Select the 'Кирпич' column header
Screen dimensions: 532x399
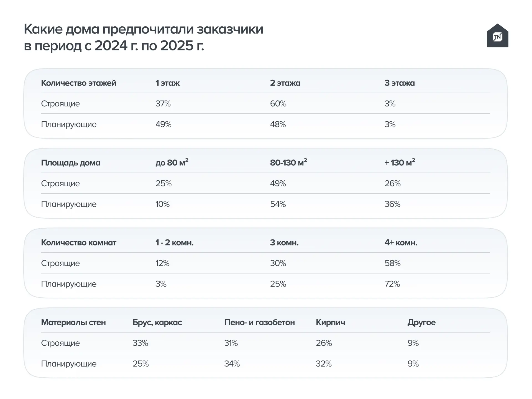[330, 322]
